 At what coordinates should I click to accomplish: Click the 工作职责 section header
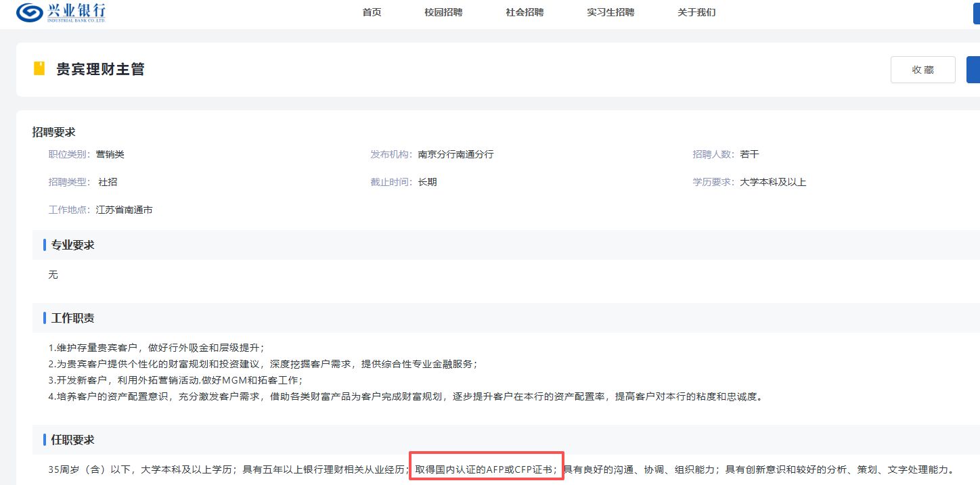point(73,318)
